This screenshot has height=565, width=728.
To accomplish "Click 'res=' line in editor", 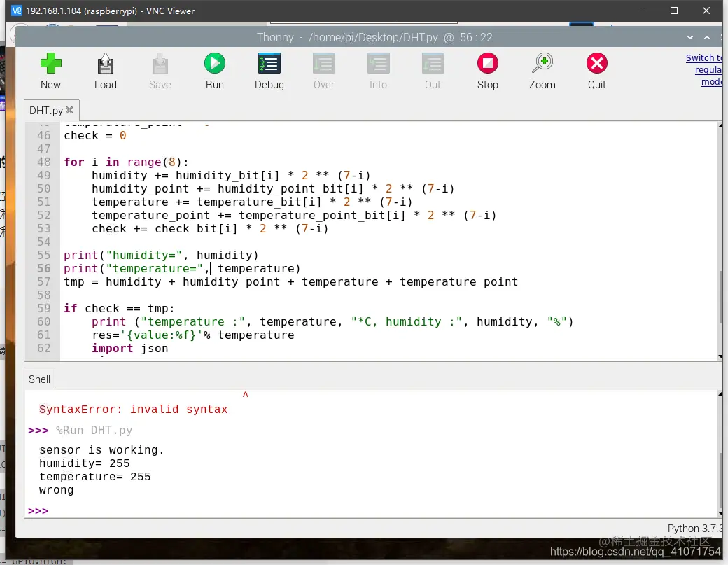I will (x=193, y=335).
